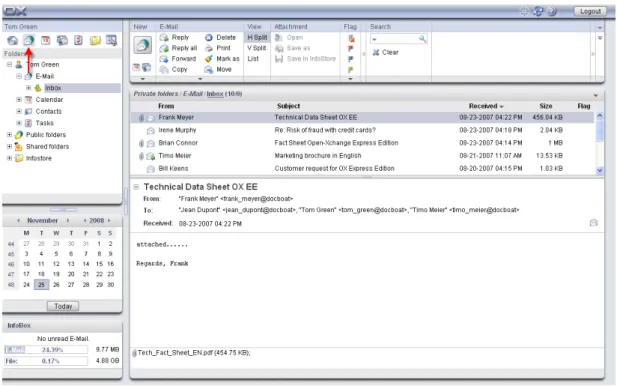
Task: Click the envelope icon in the e-mail header
Action: click(594, 223)
